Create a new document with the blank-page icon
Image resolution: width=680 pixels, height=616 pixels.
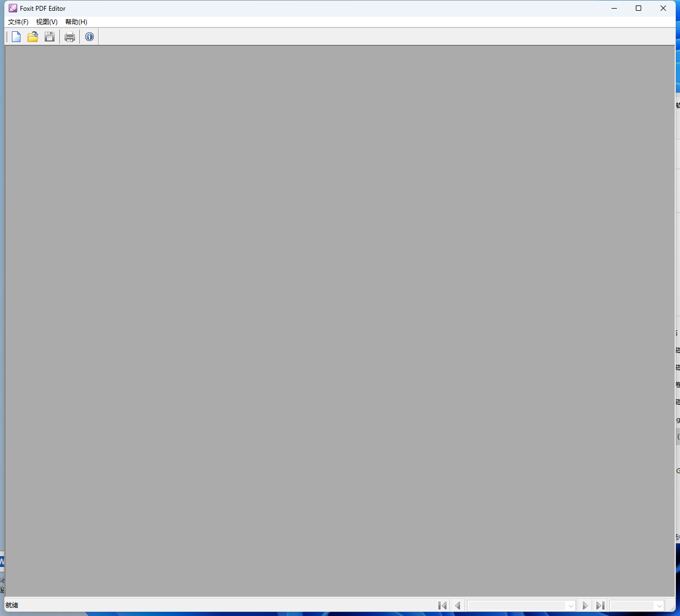tap(16, 37)
